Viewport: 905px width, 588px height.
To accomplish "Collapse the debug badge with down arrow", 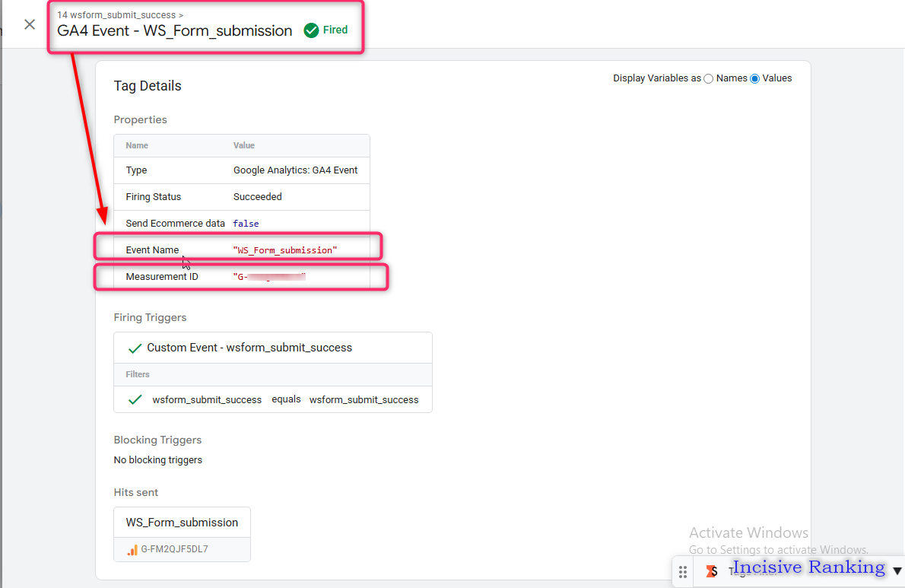I will 897,571.
